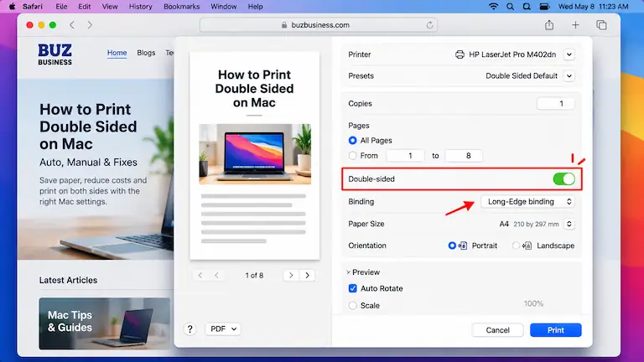Click the Landscape orientation page icon
The width and height of the screenshot is (644, 362).
pos(527,246)
